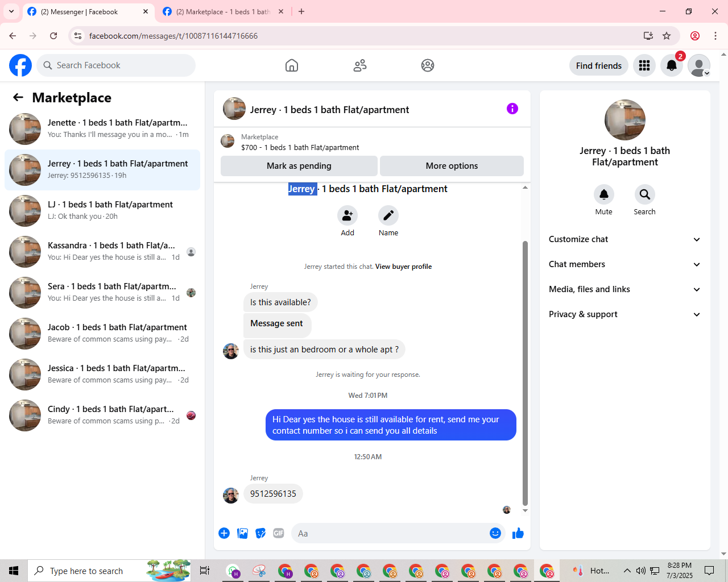The image size is (728, 582).
Task: Open Sera conversation
Action: click(102, 293)
